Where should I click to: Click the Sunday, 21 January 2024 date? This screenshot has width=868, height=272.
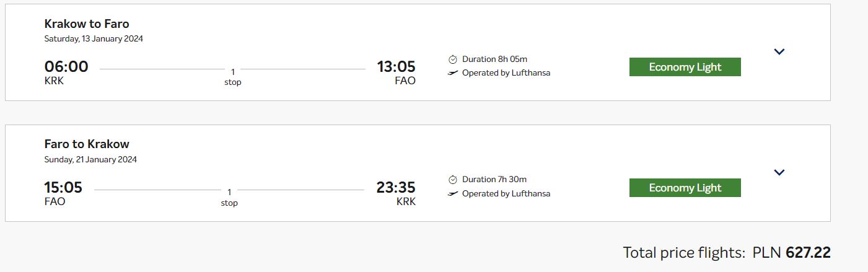pyautogui.click(x=90, y=160)
